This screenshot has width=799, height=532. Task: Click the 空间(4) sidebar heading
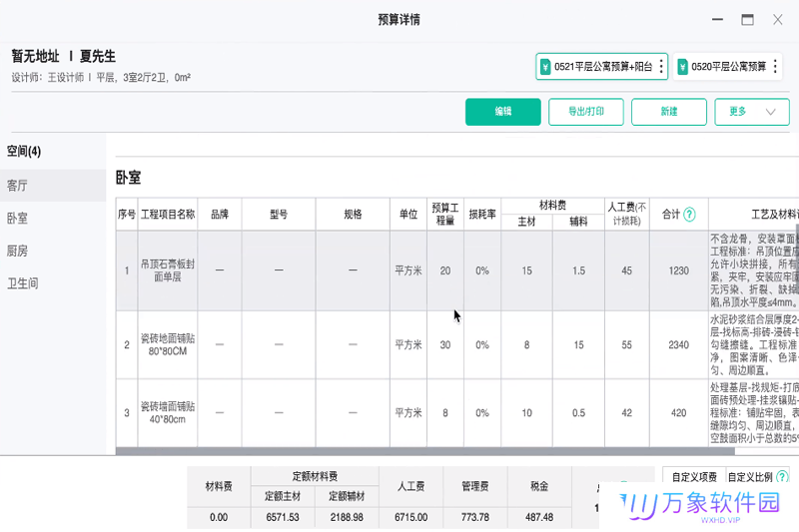24,151
